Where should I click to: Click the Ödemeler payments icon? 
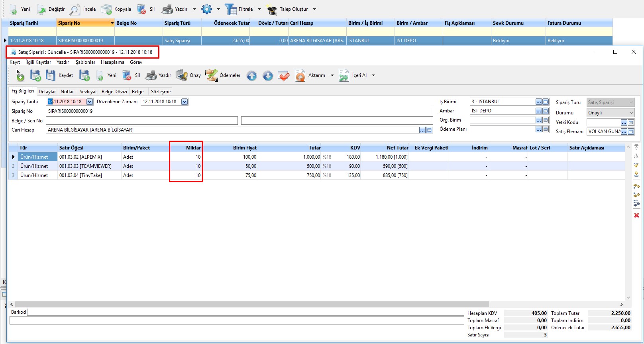click(x=212, y=75)
